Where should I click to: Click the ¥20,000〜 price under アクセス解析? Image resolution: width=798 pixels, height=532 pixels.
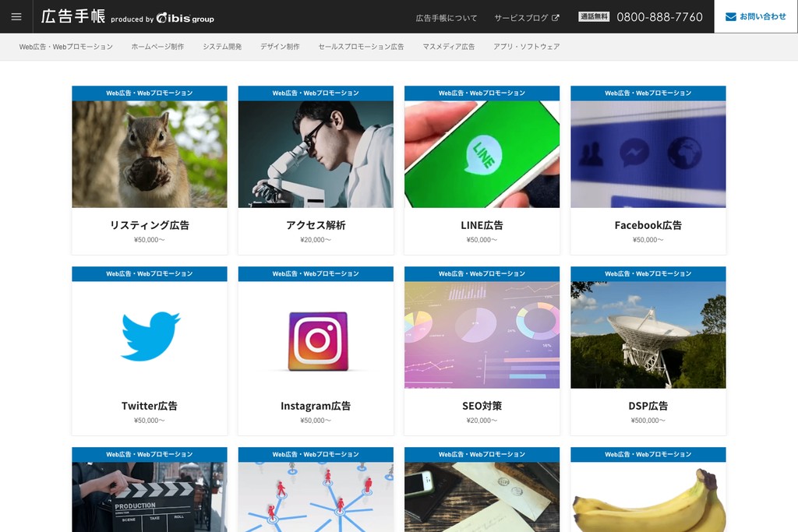pos(316,240)
